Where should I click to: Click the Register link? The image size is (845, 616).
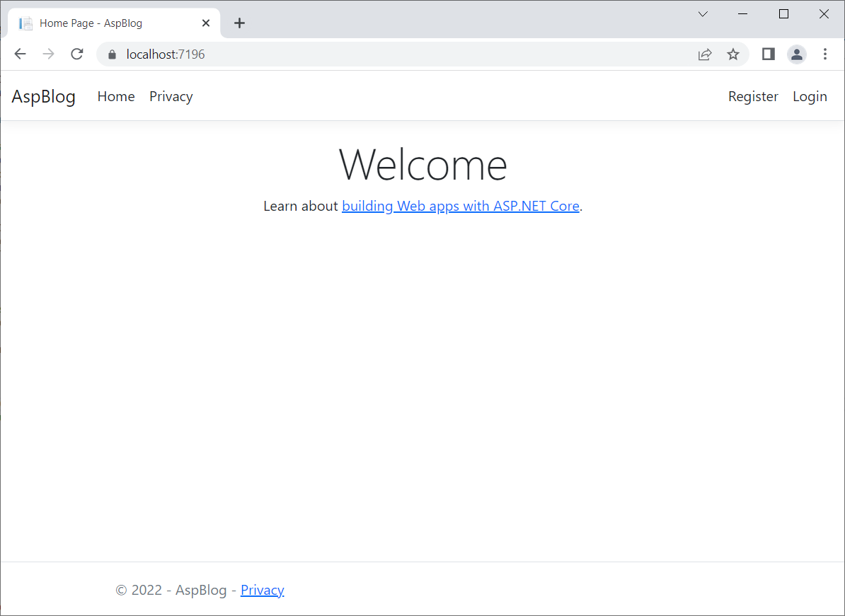(x=753, y=96)
